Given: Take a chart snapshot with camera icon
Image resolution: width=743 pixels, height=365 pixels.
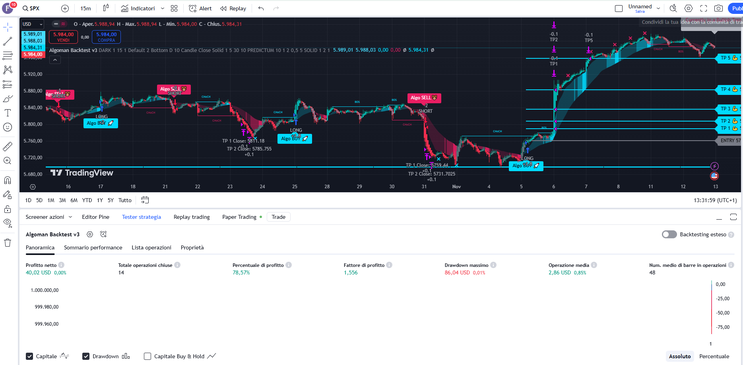Looking at the screenshot, I should point(719,9).
